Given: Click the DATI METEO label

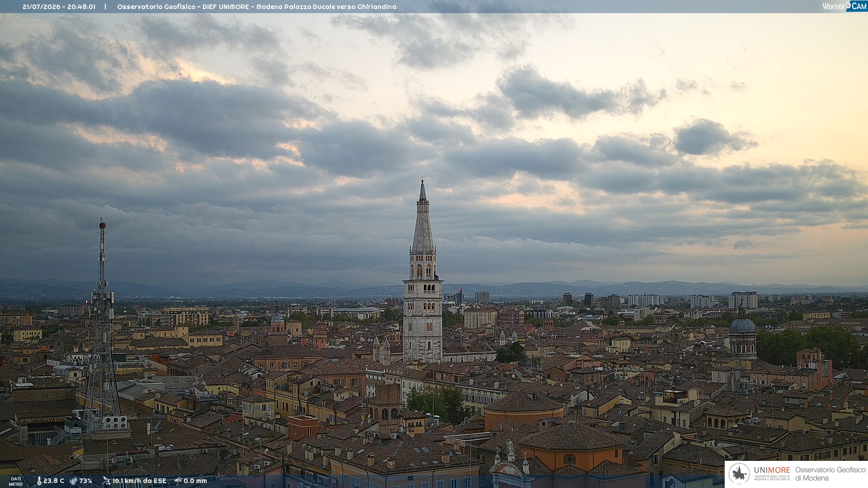Looking at the screenshot, I should 16,481.
